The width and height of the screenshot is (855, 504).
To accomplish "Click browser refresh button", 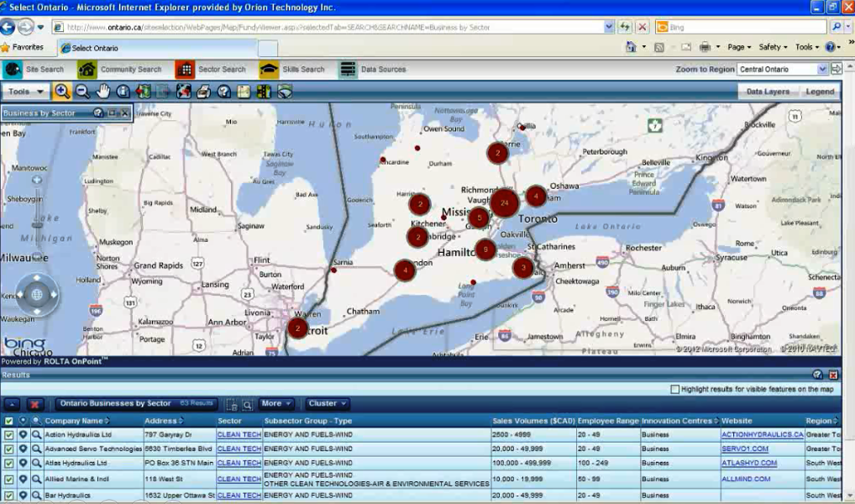I will tap(624, 27).
